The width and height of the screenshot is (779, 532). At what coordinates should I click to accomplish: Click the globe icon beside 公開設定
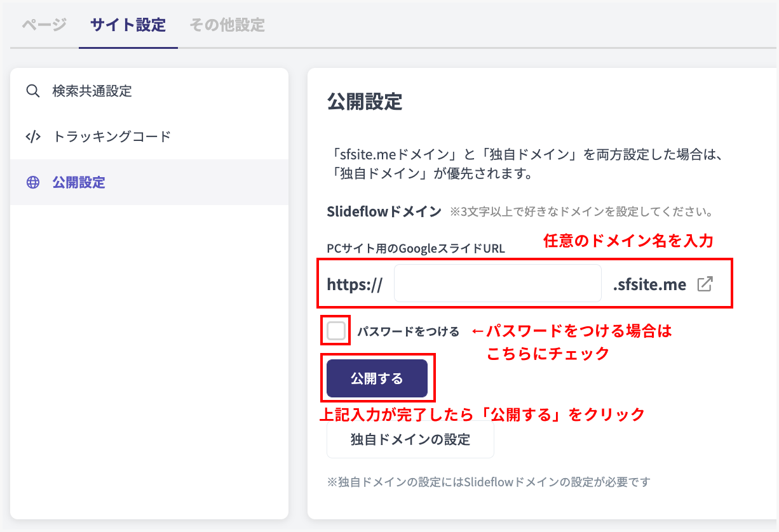[33, 183]
